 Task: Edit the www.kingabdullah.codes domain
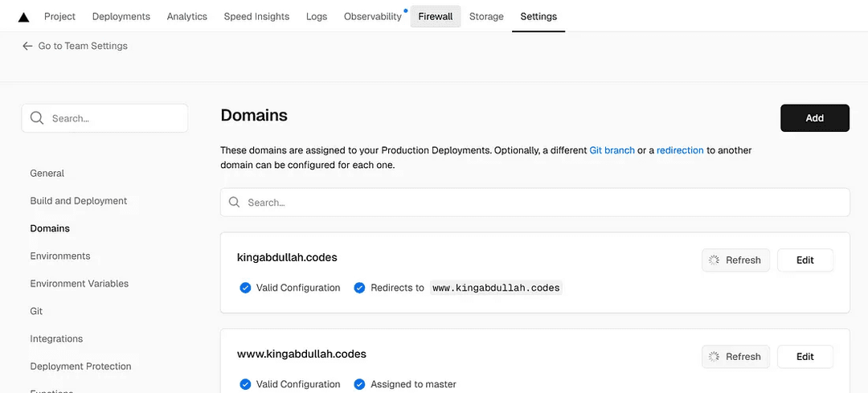805,357
